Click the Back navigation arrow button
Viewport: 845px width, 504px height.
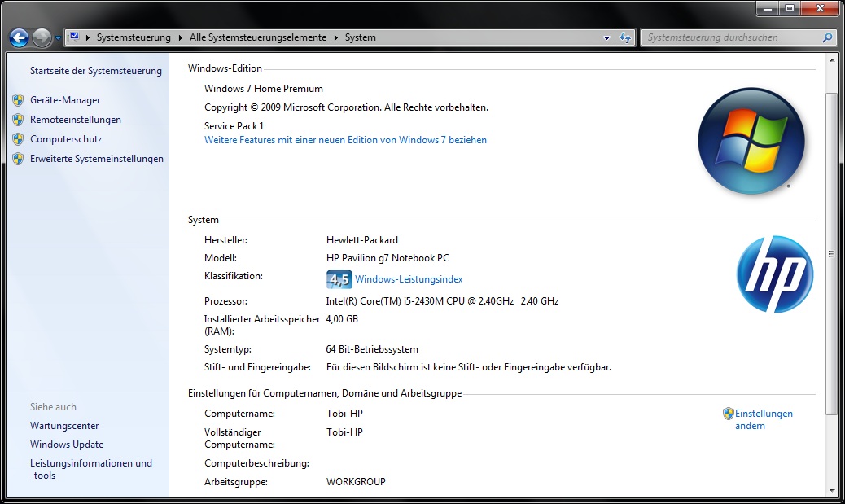(x=20, y=37)
